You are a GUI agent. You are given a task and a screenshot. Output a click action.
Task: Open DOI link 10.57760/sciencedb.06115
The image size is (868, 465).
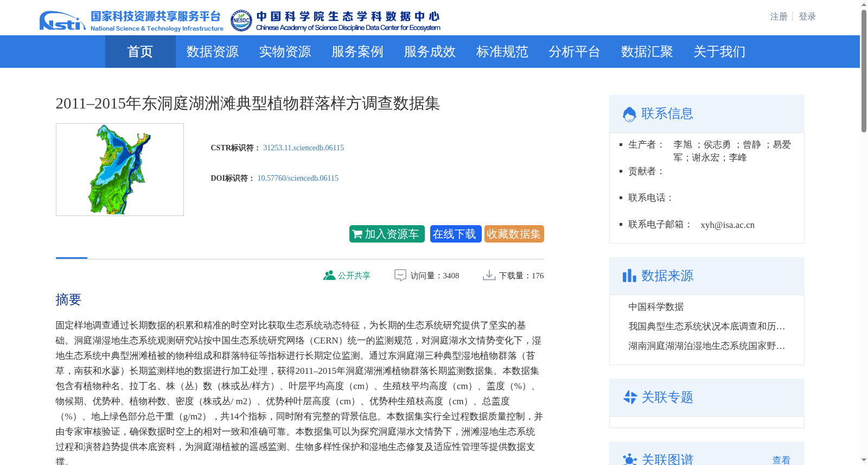(x=298, y=178)
